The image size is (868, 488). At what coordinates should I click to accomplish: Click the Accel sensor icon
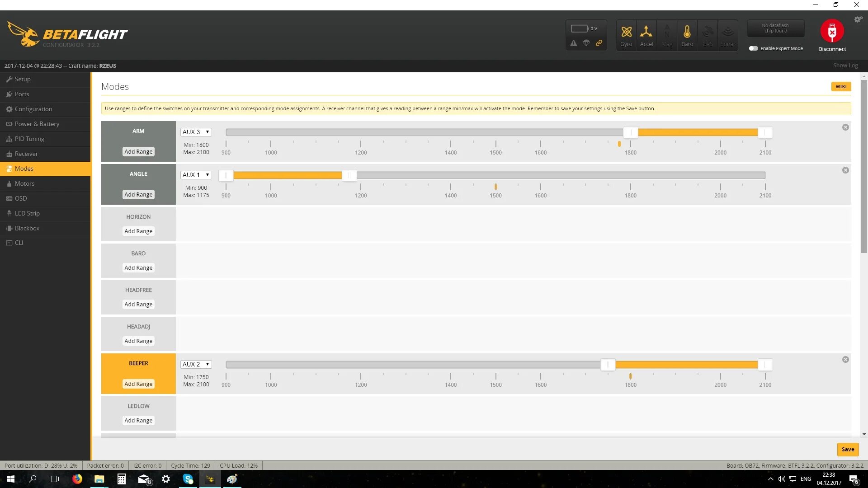coord(646,35)
